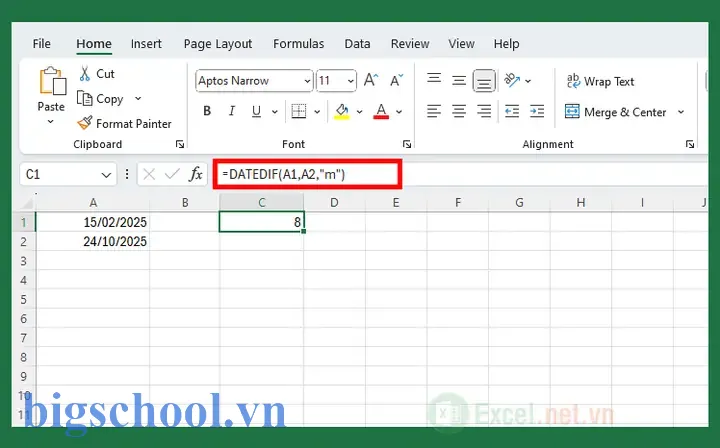Open text orientation options
Image resolution: width=720 pixels, height=448 pixels.
(x=512, y=81)
